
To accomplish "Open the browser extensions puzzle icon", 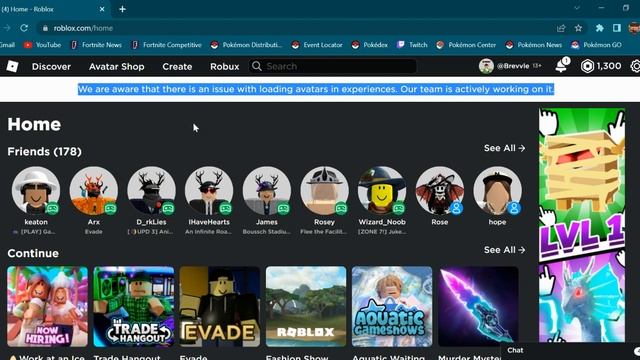I will (x=600, y=28).
